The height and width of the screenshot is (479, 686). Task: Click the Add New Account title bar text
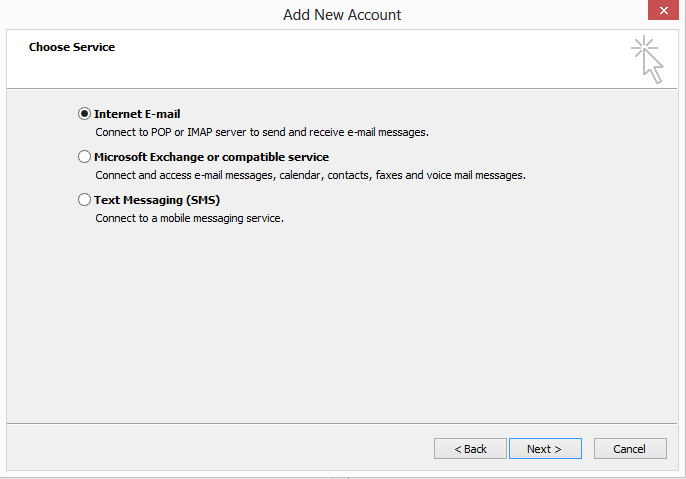point(342,15)
